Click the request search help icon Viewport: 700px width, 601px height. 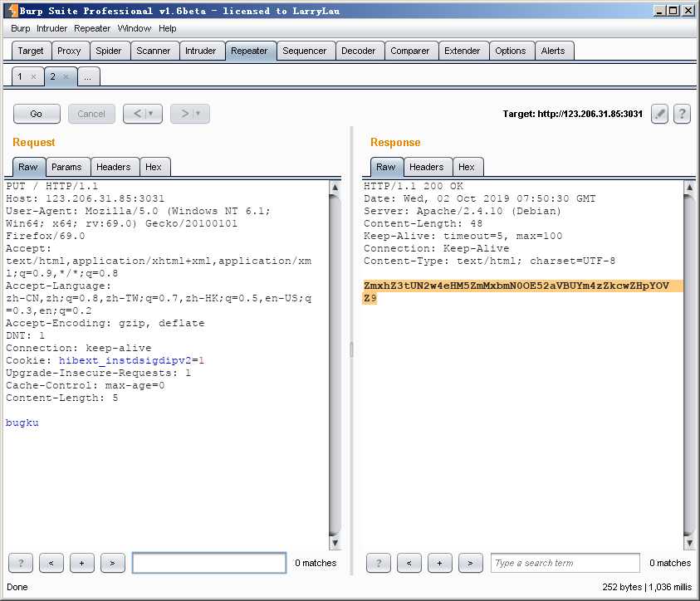(x=21, y=563)
